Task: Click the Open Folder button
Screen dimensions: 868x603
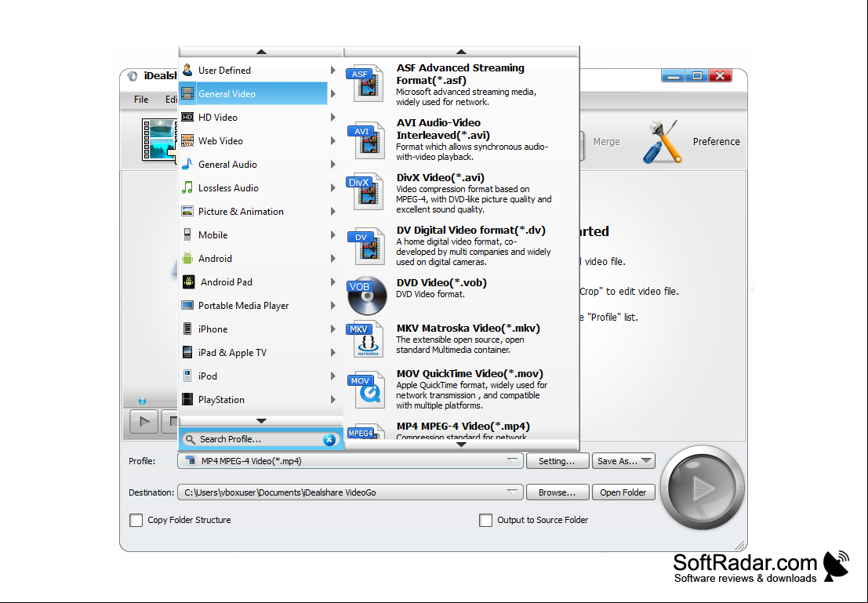Action: point(623,492)
